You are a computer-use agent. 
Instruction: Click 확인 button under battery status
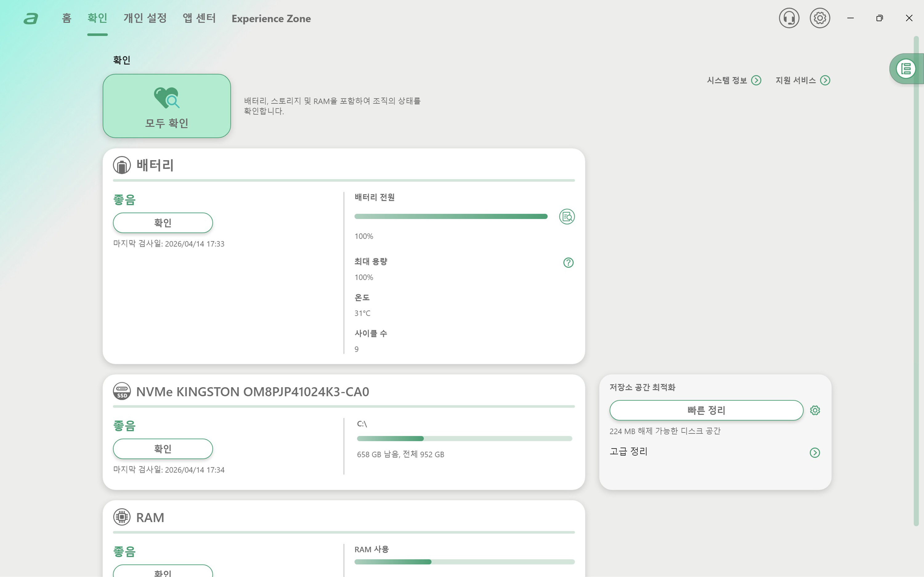[x=163, y=223]
